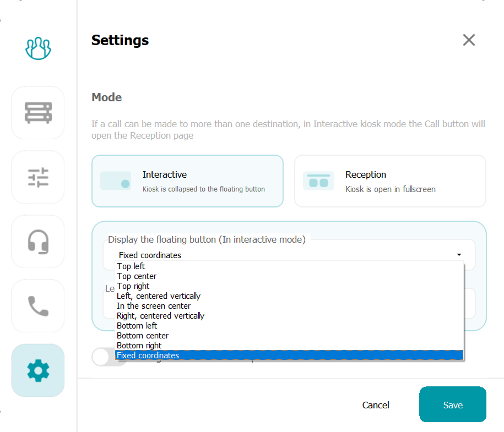Open the server list sidebar icon
504x432 pixels.
(x=38, y=113)
